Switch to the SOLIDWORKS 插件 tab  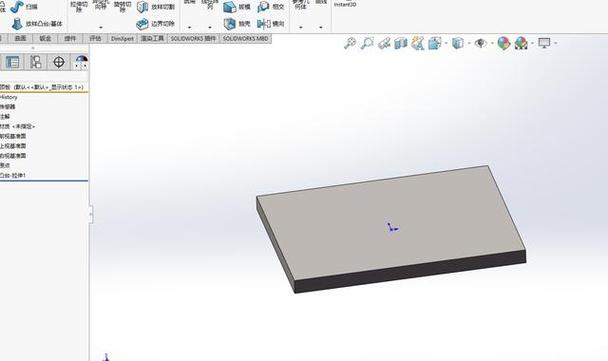pyautogui.click(x=193, y=38)
